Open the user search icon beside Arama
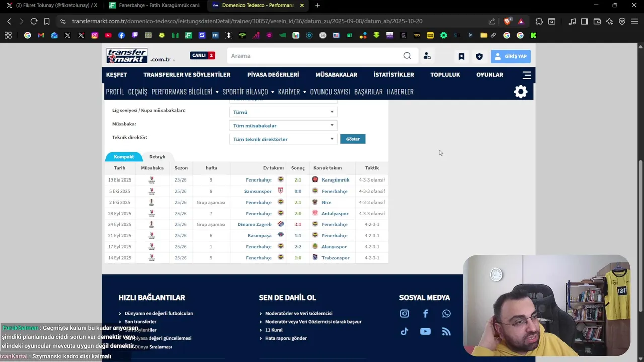 (427, 56)
